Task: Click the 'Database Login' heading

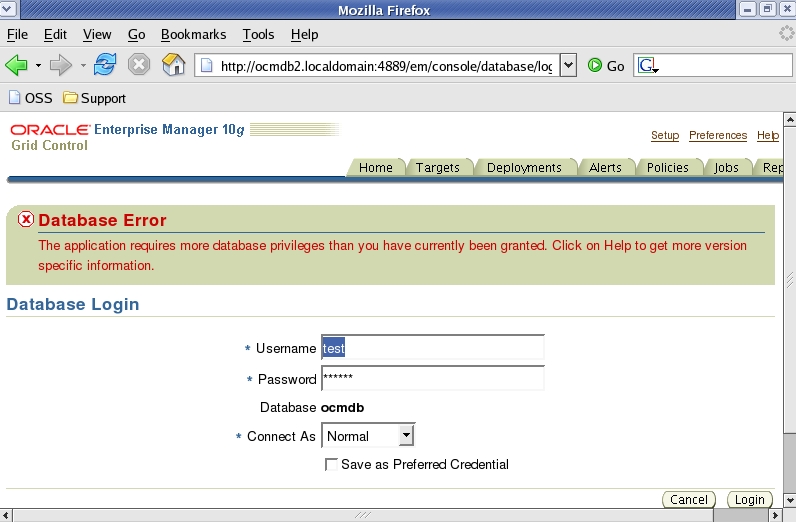Action: (73, 304)
